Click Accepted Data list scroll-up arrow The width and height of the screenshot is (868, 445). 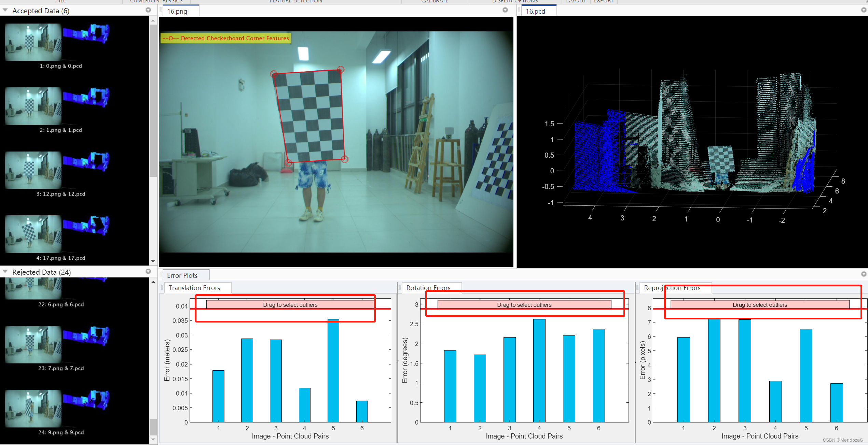[153, 21]
